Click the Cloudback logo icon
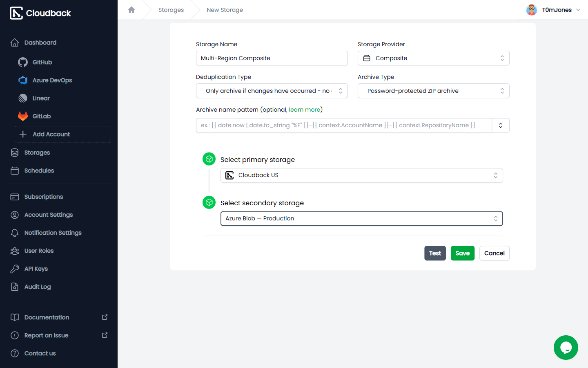 [16, 13]
